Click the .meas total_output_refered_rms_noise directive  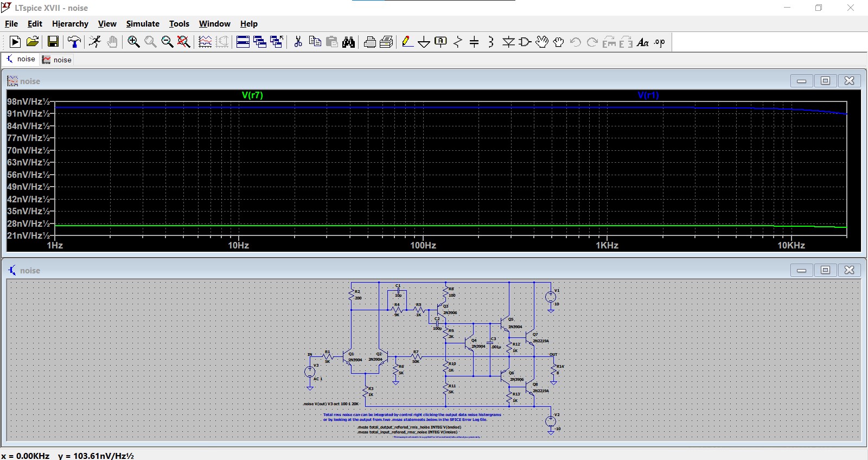point(409,427)
